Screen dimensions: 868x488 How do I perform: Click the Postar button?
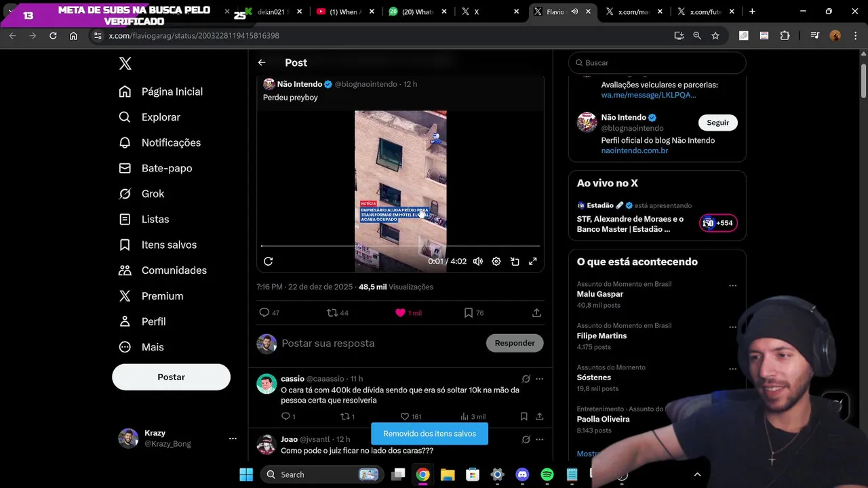171,377
